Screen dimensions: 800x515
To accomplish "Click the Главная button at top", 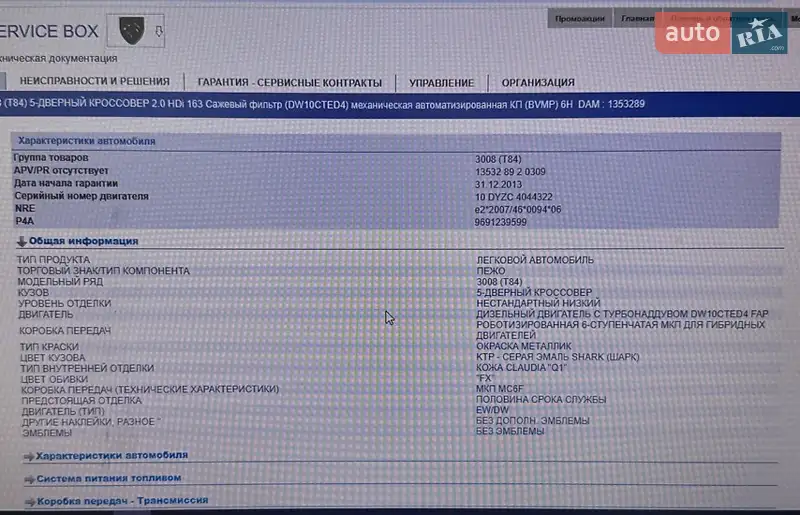I will click(x=637, y=18).
